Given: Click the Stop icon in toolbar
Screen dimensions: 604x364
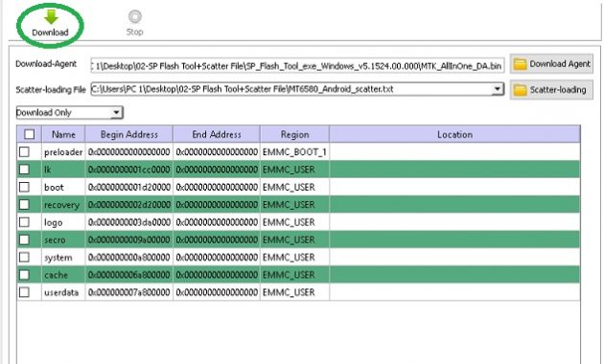Looking at the screenshot, I should pyautogui.click(x=135, y=16).
